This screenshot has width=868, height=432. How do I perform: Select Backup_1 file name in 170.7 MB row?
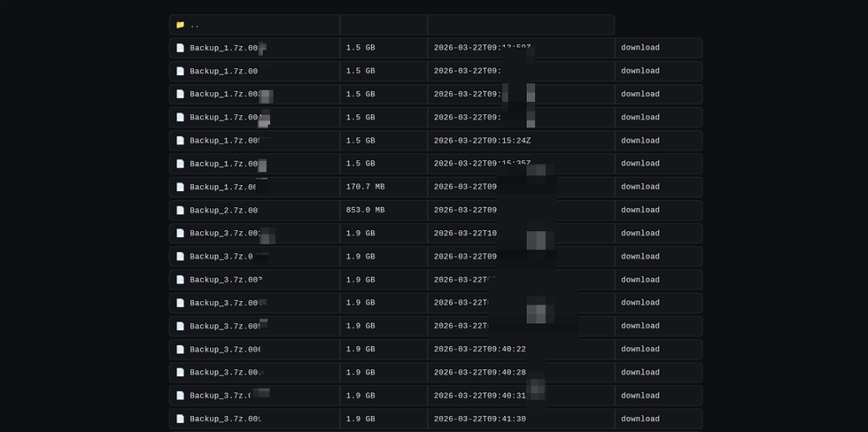tap(223, 187)
